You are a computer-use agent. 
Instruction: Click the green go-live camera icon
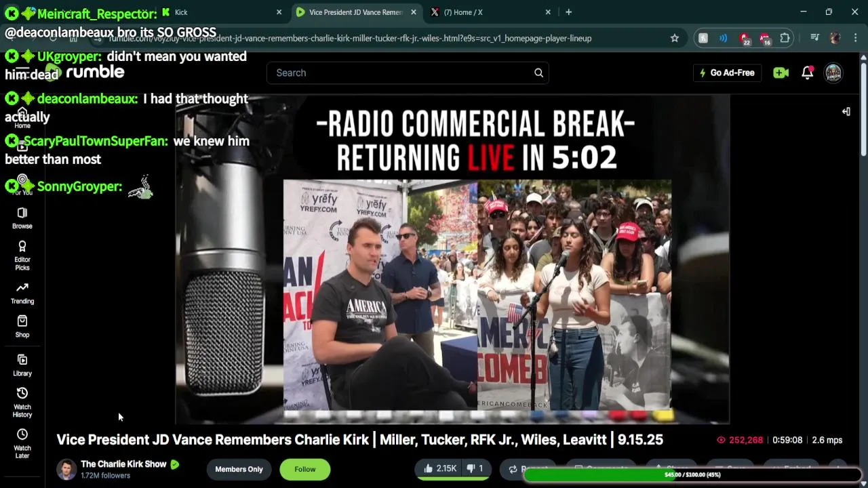coord(781,73)
